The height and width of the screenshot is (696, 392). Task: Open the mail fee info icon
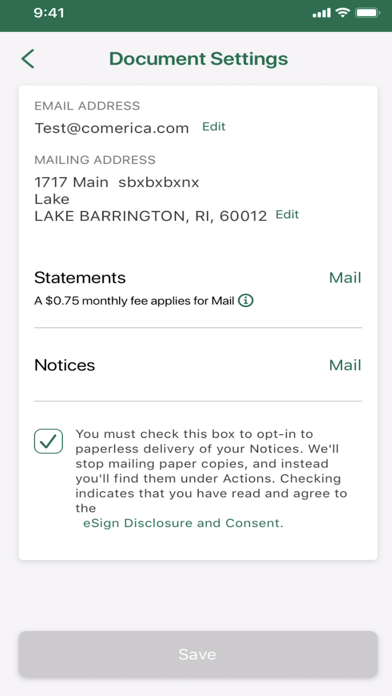point(245,301)
